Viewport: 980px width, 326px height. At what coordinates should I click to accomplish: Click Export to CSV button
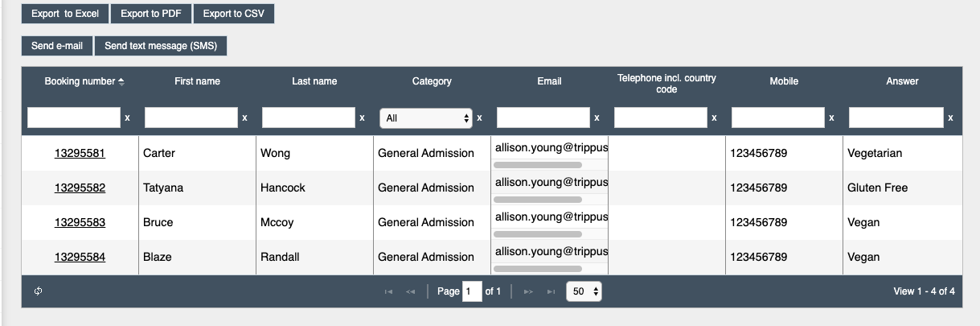pyautogui.click(x=234, y=14)
